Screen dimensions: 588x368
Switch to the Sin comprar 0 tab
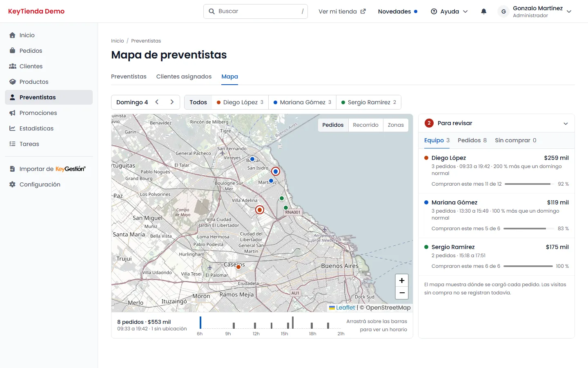pyautogui.click(x=516, y=140)
